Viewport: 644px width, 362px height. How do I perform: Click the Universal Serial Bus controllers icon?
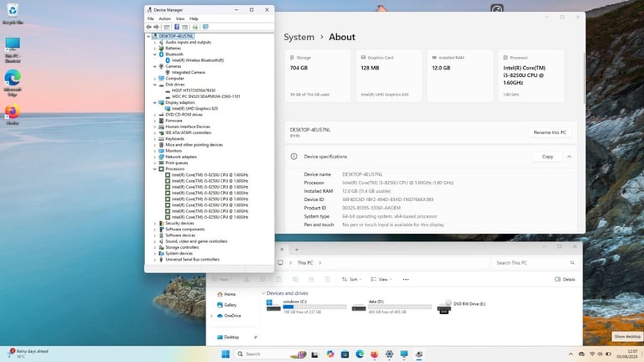[x=161, y=260]
